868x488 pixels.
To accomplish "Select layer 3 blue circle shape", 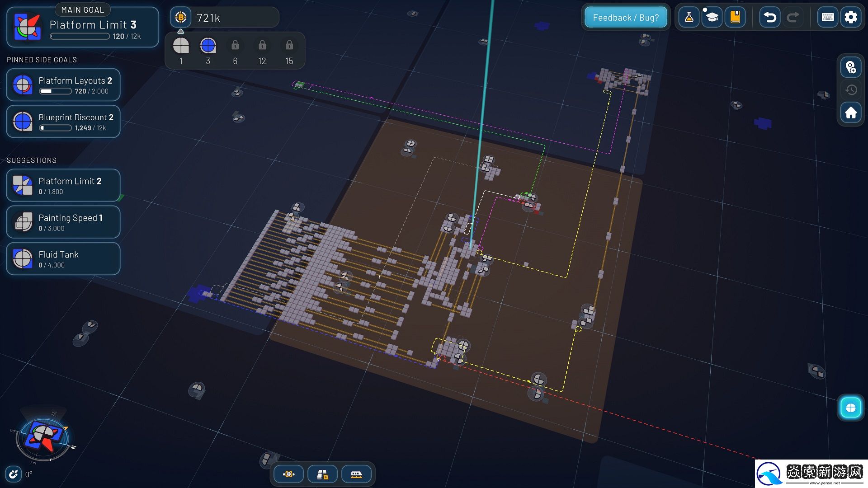I will (x=208, y=46).
